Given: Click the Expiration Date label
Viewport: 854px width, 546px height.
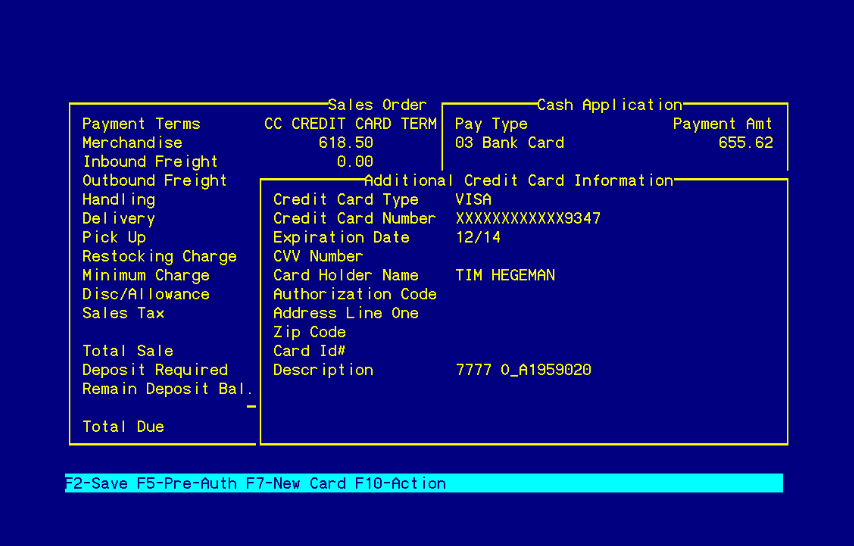Looking at the screenshot, I should [341, 238].
